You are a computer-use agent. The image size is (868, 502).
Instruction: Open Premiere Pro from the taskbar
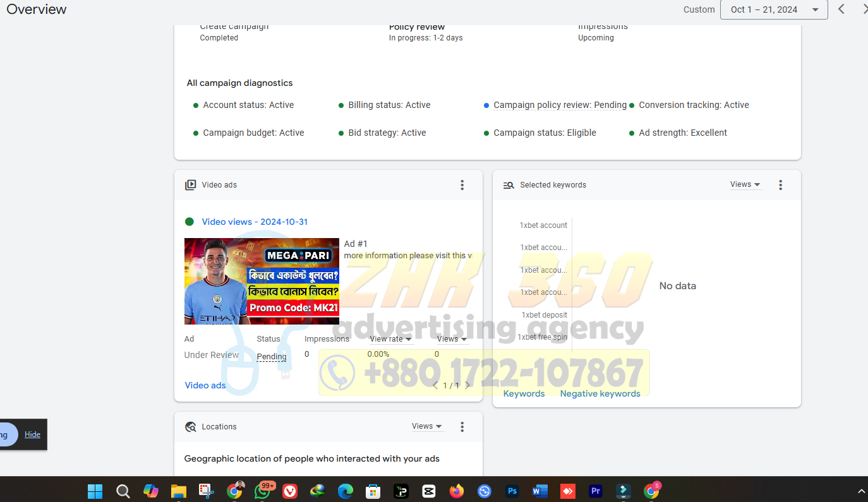click(596, 491)
